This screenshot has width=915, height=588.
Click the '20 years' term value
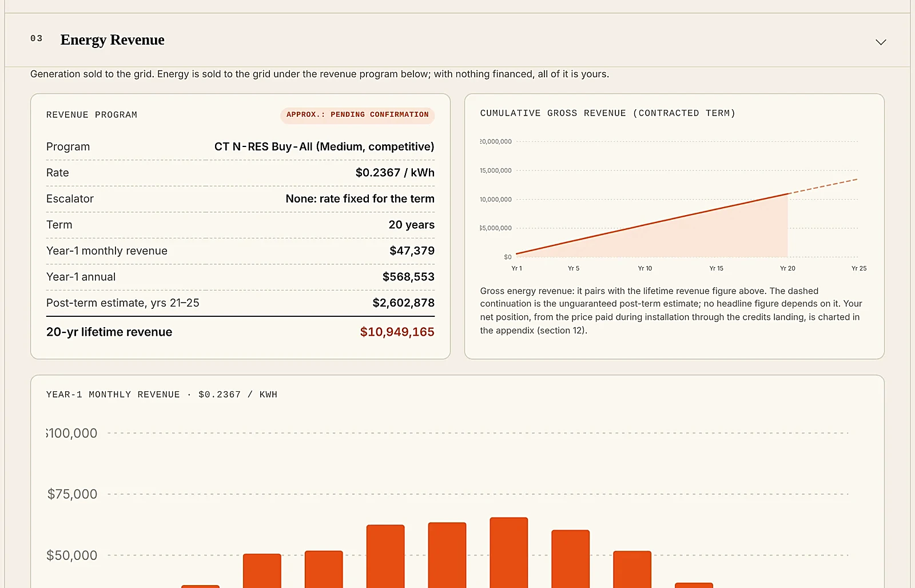pos(411,225)
